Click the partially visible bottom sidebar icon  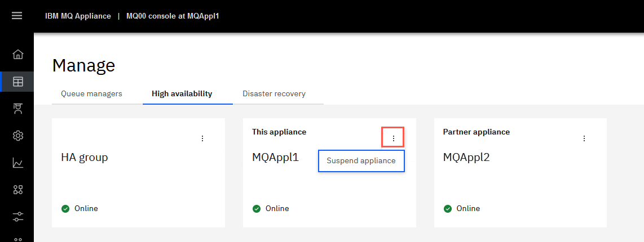click(x=17, y=239)
